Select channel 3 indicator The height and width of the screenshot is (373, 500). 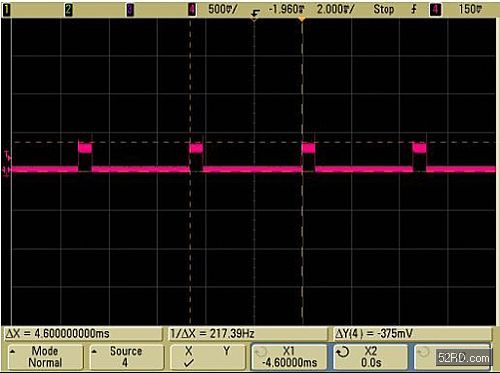tap(130, 10)
